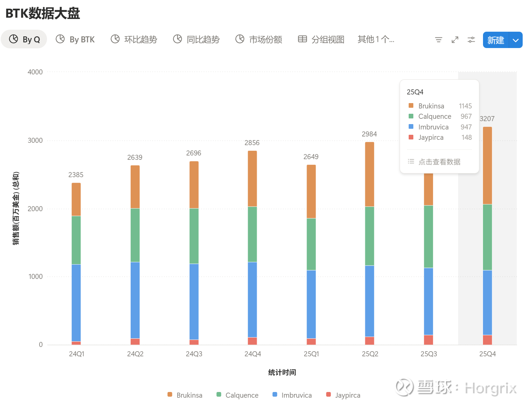
Task: Toggle Brukinsa series in the bottom legend
Action: (x=185, y=395)
